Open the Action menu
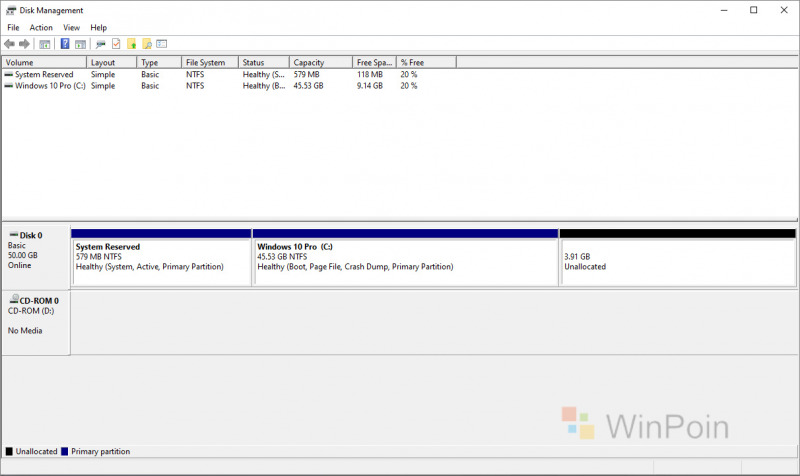The width and height of the screenshot is (800, 476). (x=41, y=28)
